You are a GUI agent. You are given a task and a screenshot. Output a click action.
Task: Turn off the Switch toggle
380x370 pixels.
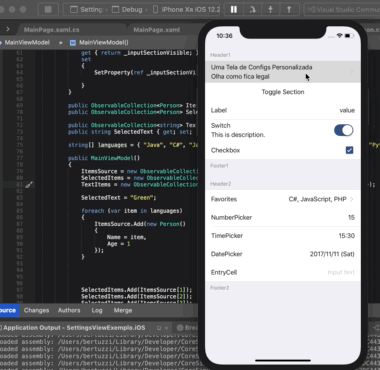coord(343,130)
